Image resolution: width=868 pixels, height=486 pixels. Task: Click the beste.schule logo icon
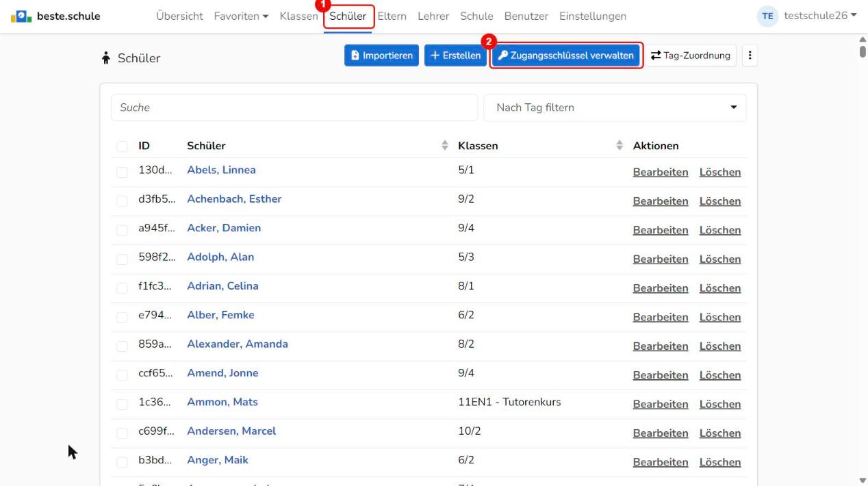20,16
